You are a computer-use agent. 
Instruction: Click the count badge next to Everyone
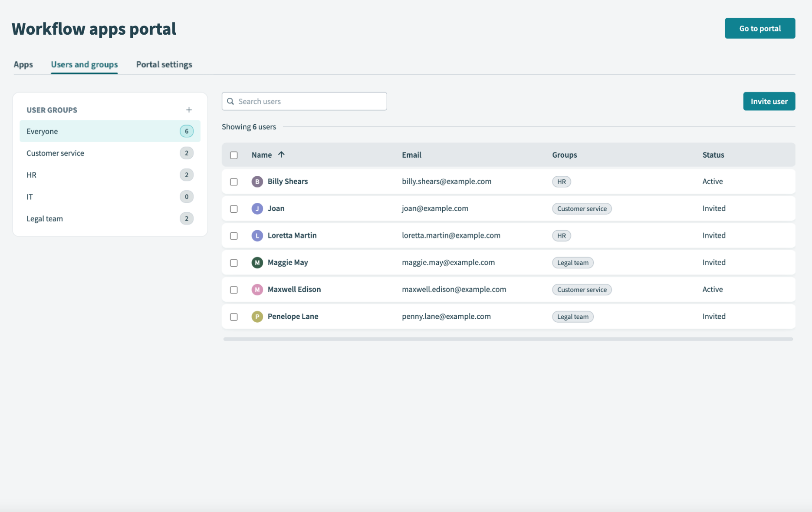coord(187,131)
